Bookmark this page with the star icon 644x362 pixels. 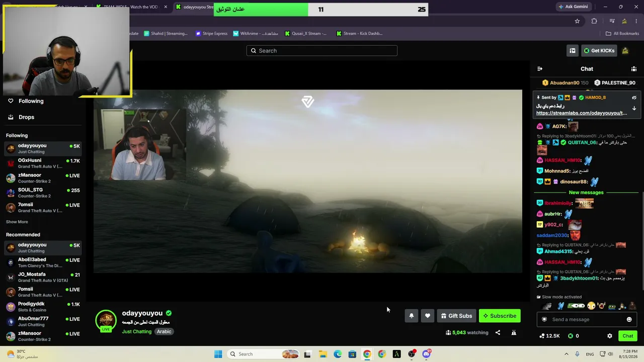coord(577,21)
